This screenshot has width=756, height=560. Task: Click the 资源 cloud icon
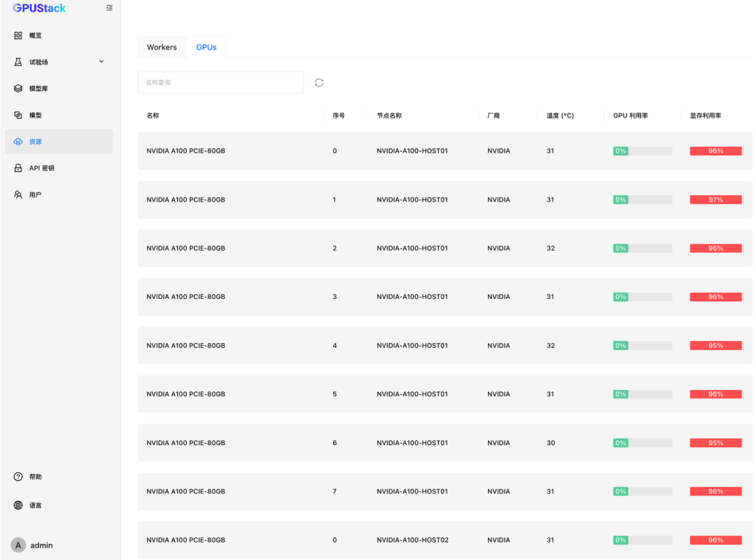(18, 142)
